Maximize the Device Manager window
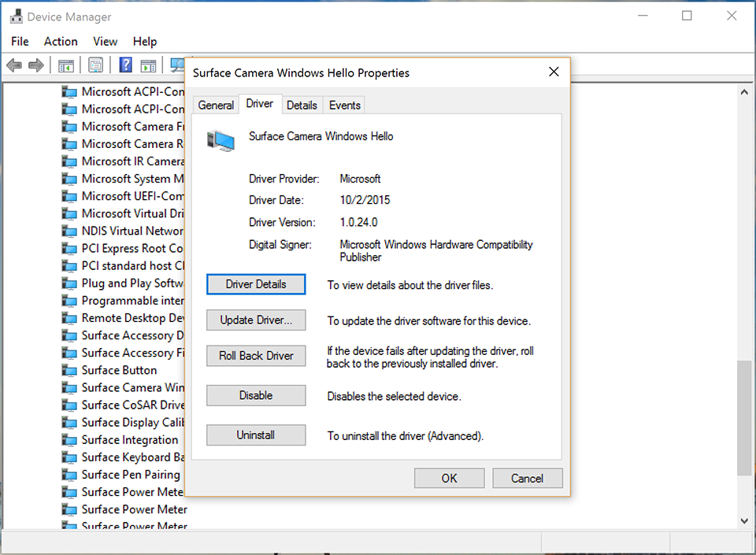This screenshot has width=756, height=555. 687,16
